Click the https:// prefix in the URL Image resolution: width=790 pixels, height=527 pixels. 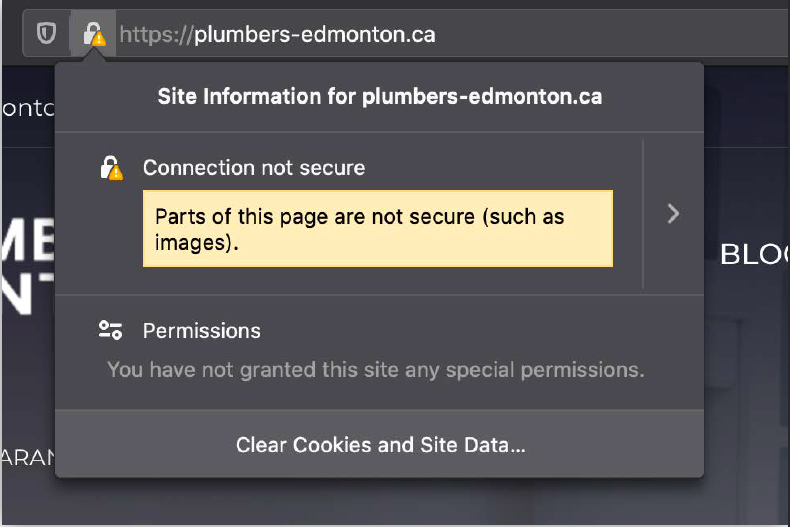(x=155, y=34)
